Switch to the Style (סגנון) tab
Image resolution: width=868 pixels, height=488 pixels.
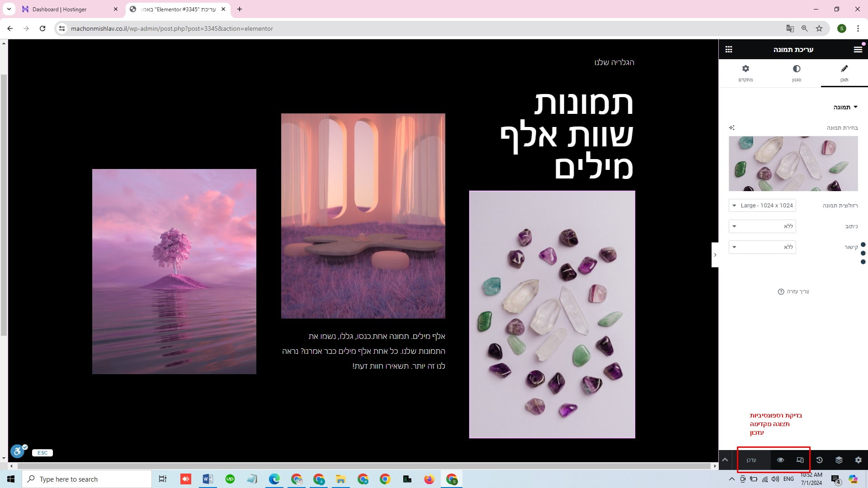(796, 73)
